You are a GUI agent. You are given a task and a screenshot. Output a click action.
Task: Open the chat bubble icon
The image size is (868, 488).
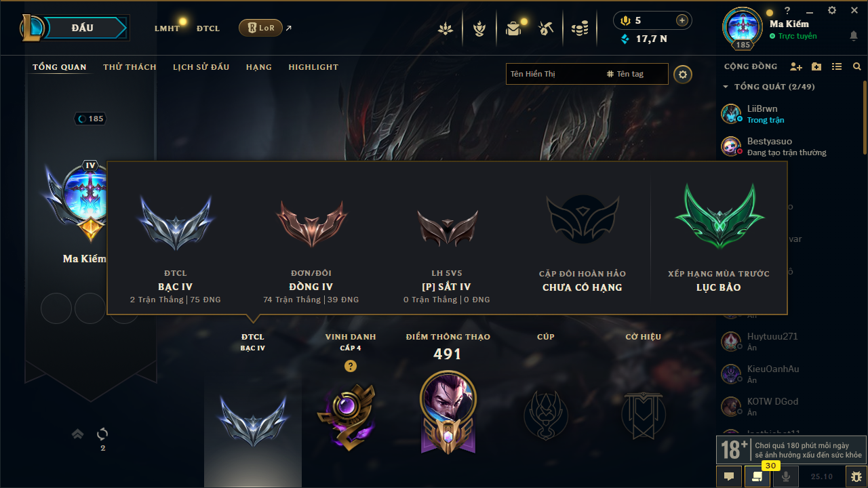pos(729,476)
